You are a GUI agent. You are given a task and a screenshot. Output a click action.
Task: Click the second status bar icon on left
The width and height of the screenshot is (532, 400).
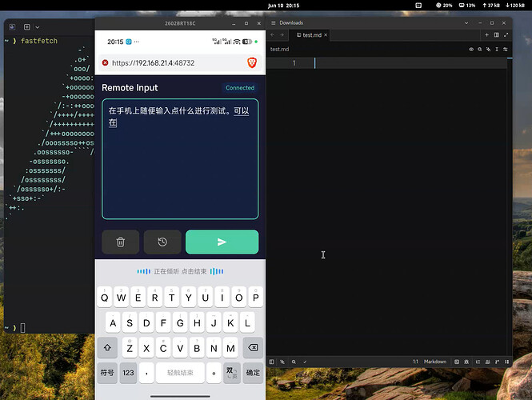click(x=282, y=362)
